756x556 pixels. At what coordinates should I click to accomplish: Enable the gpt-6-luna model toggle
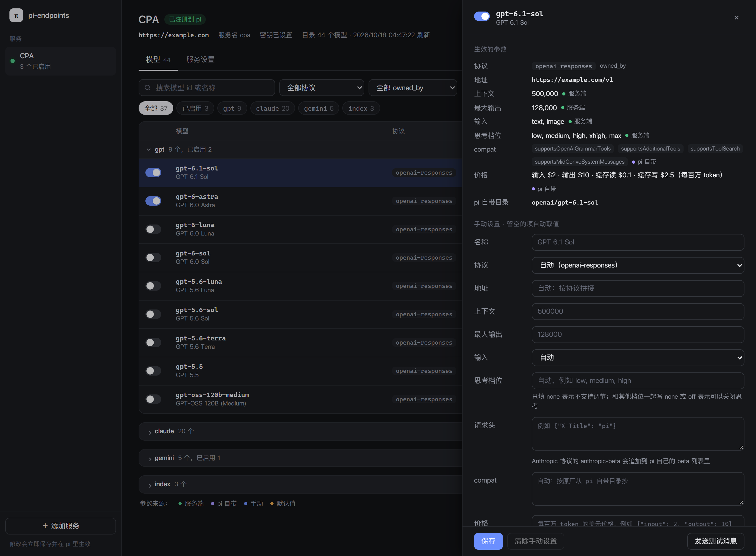coord(153,229)
